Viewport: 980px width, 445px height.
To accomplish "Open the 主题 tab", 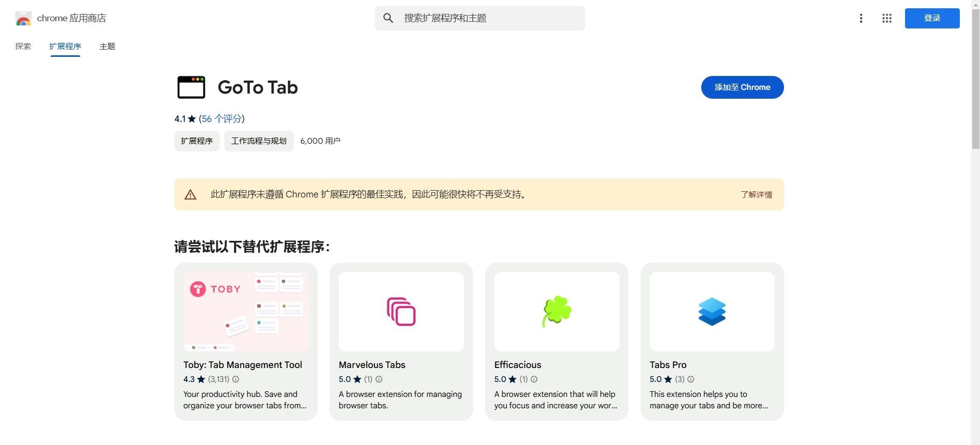I will pos(108,47).
